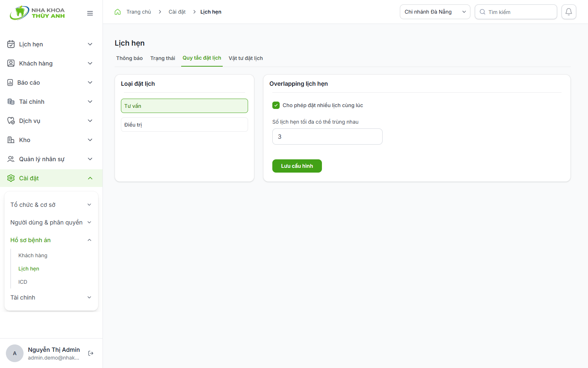Open the Chi nhánh Đà Nẵng branch dropdown
The height and width of the screenshot is (368, 588).
435,12
